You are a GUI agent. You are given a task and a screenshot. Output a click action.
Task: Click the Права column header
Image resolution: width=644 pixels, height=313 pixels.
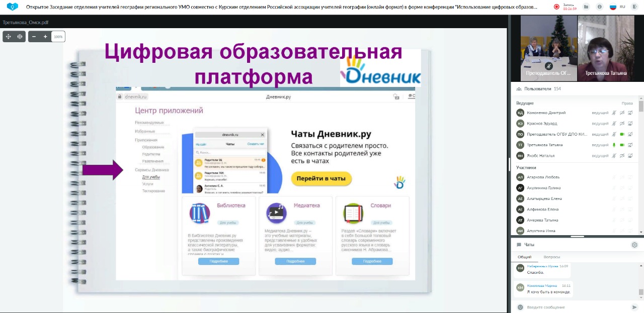pos(627,103)
